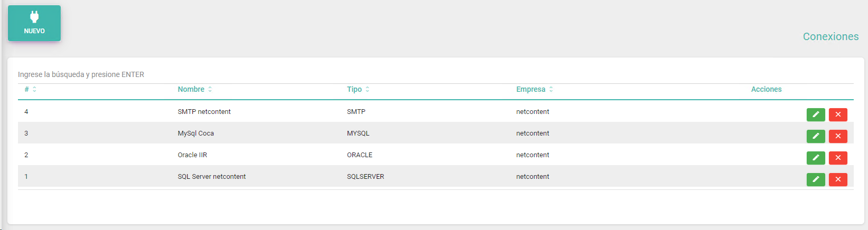Image resolution: width=868 pixels, height=230 pixels.
Task: Sort table by # column
Action: [x=30, y=89]
